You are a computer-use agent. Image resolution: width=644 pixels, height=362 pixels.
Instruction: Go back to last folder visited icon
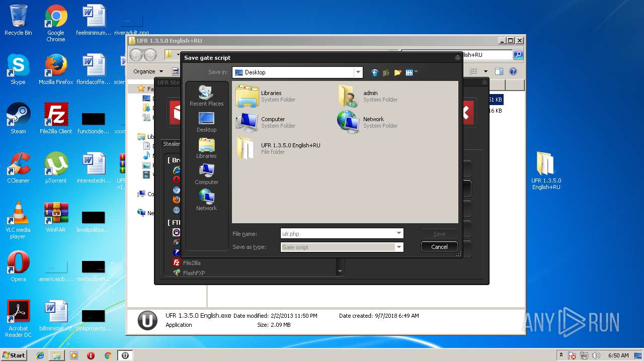tap(374, 72)
